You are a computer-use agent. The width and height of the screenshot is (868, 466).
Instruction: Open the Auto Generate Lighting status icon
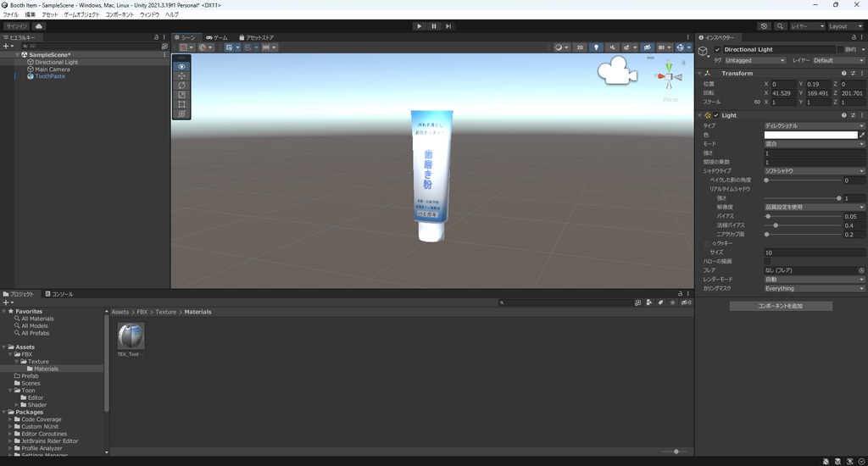pyautogui.click(x=849, y=462)
